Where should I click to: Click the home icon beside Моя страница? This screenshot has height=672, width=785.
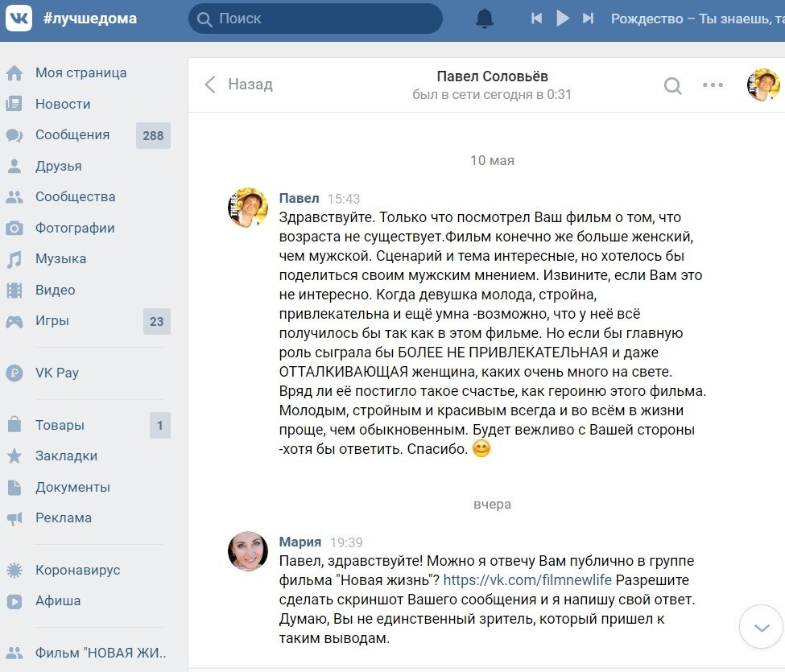14,73
